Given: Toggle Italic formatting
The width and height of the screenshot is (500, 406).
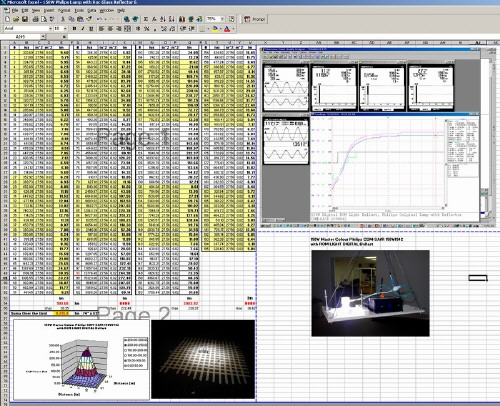Looking at the screenshot, I should [x=83, y=29].
